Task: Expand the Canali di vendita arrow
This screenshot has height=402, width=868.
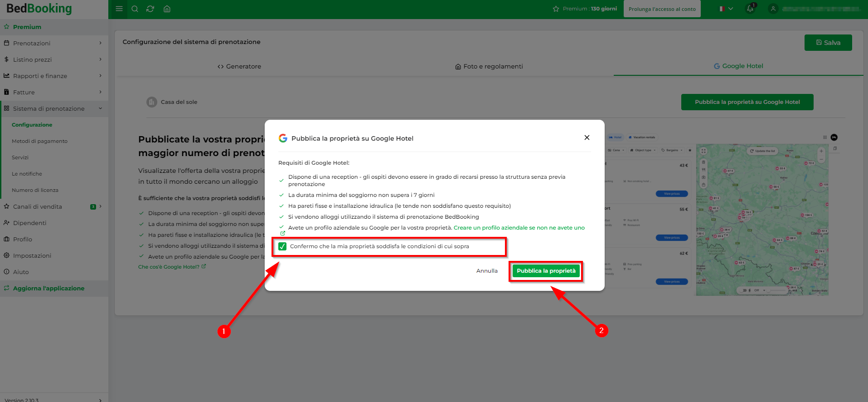Action: pyautogui.click(x=100, y=206)
